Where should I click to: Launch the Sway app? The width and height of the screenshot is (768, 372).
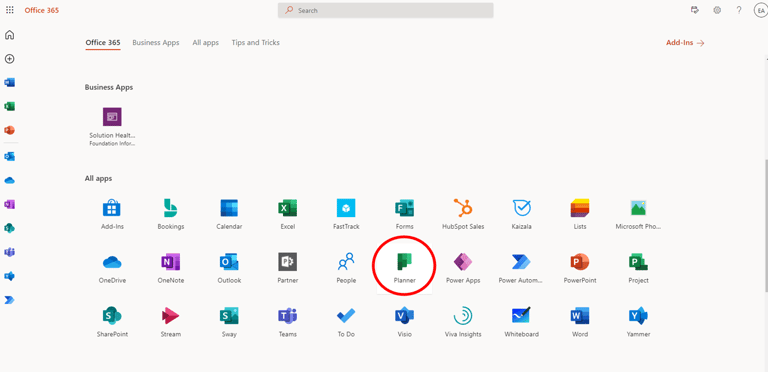(x=229, y=321)
